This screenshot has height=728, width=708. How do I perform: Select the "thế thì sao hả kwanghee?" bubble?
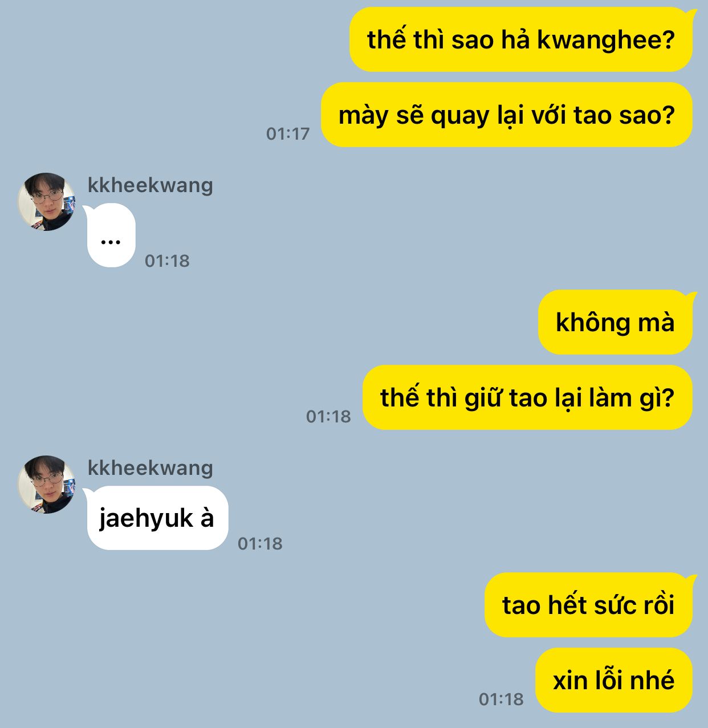pyautogui.click(x=521, y=39)
